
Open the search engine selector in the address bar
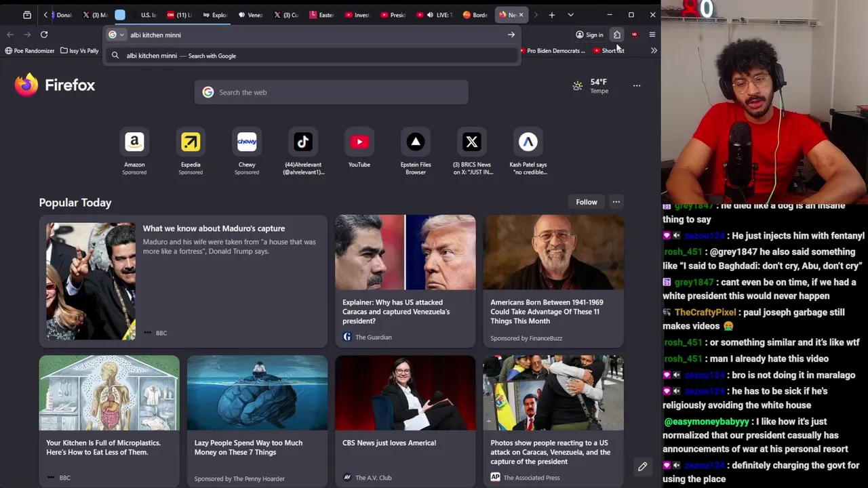point(117,35)
